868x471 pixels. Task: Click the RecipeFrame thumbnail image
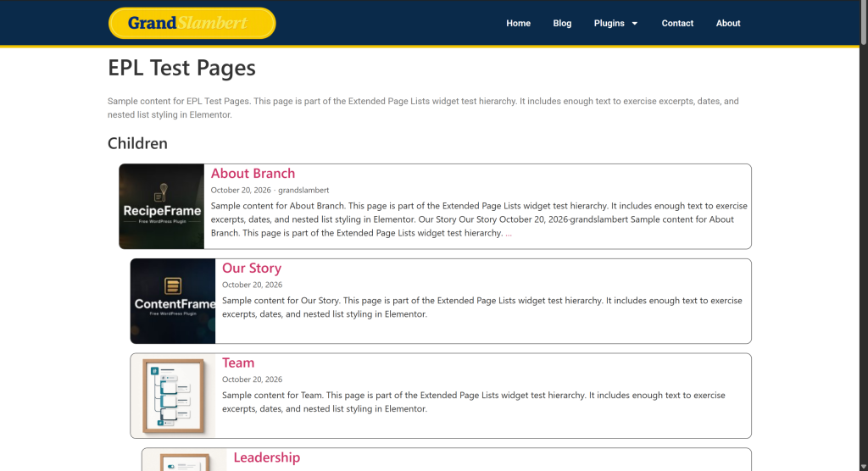coord(162,207)
